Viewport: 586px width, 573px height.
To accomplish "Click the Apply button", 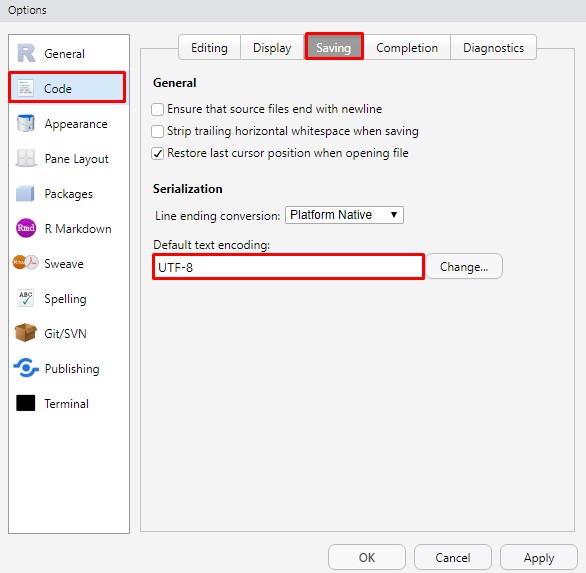I will tap(539, 557).
